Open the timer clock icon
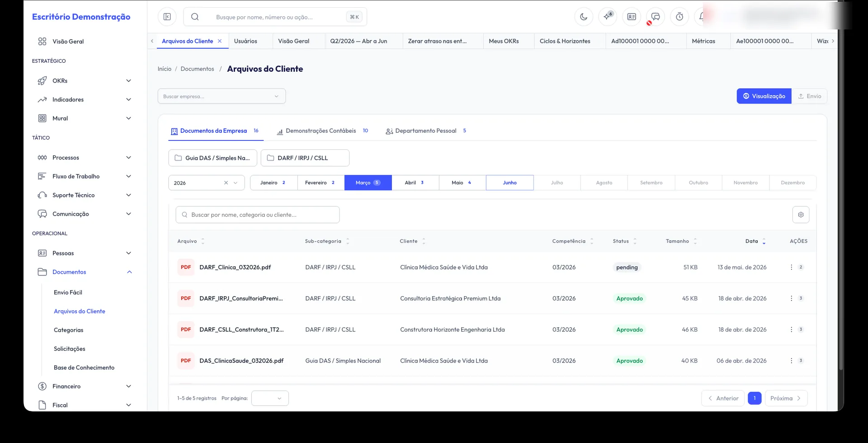 coord(679,17)
